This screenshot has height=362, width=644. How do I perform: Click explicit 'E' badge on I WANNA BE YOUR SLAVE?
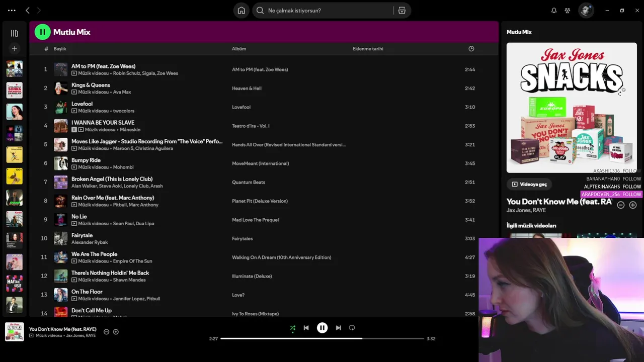(x=74, y=130)
